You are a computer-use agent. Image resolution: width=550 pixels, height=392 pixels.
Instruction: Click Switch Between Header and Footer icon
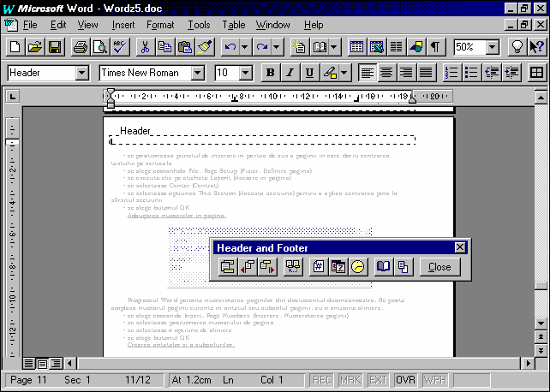(x=228, y=267)
